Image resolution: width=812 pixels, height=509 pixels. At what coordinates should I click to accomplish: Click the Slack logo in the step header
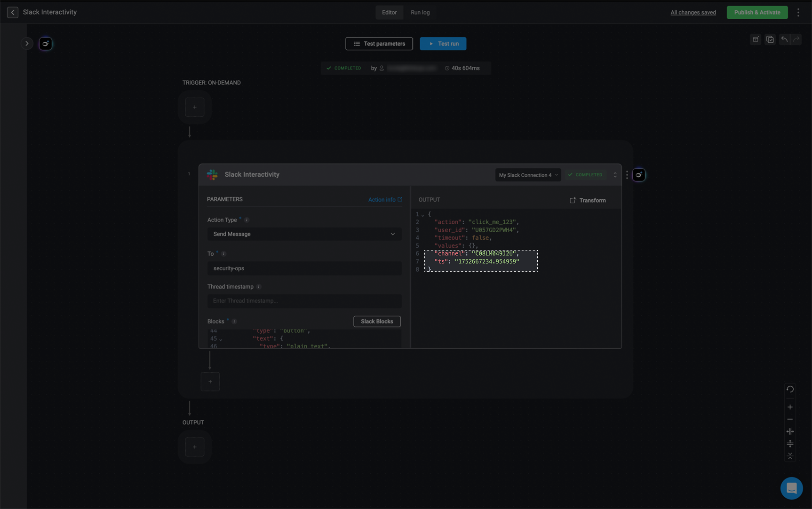click(212, 175)
